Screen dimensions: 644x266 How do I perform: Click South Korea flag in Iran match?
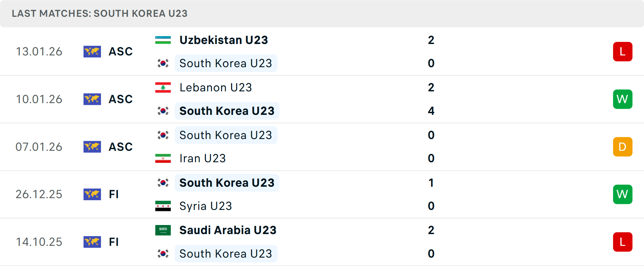coord(163,135)
